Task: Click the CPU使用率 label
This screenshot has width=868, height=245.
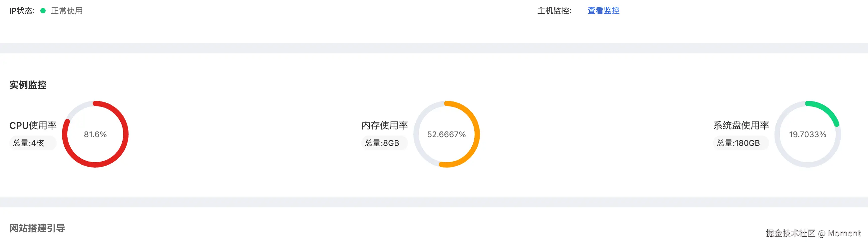Action: [33, 126]
